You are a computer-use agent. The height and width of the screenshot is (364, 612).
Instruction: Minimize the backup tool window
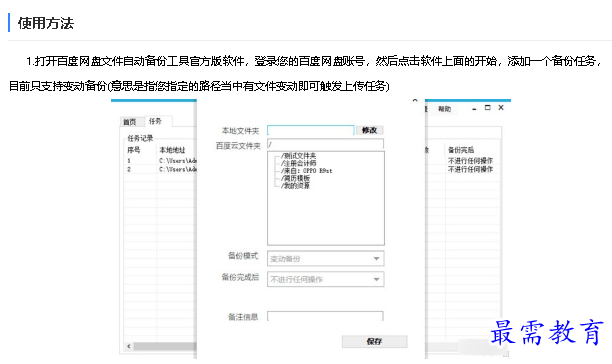point(474,109)
